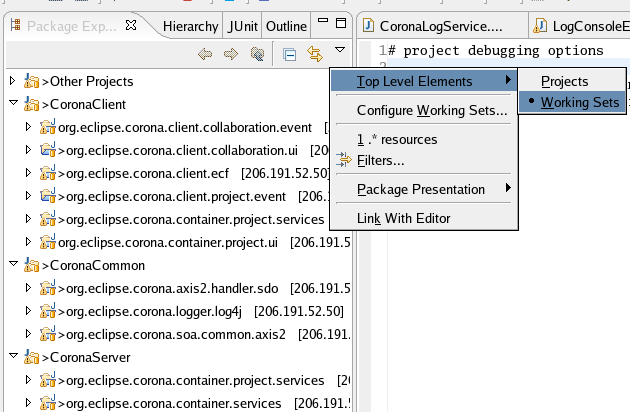Screen dimensions: 630x412
Task: Expand org.eclipse.corona.container.services project
Action: click(28, 402)
